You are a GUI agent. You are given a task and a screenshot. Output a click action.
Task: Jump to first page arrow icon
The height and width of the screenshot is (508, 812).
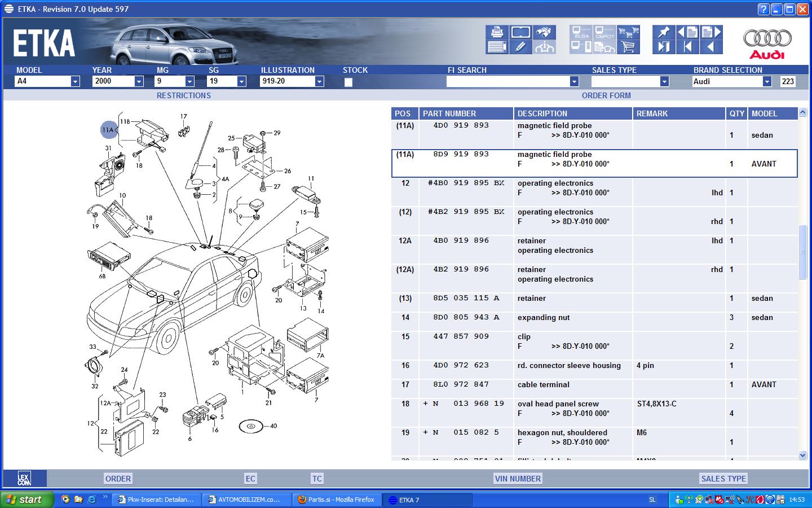(687, 47)
